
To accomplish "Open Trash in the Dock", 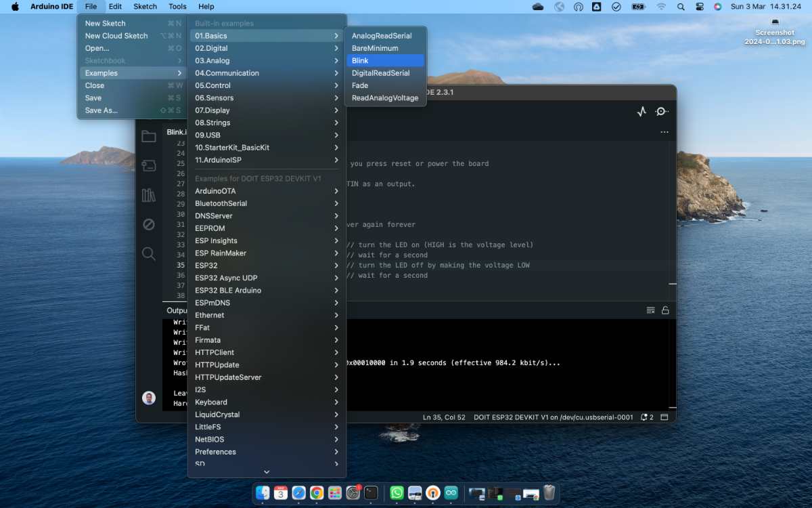I will point(549,493).
